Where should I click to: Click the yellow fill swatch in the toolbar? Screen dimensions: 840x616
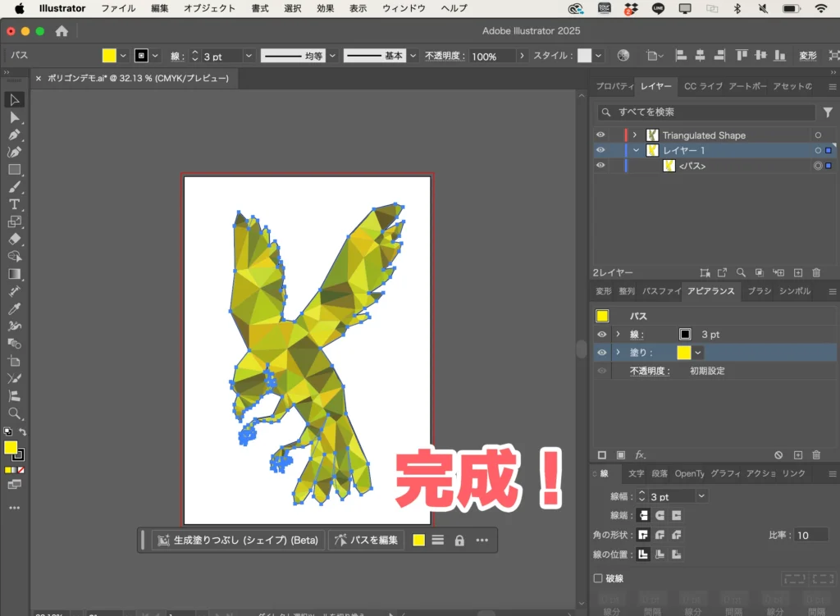11,449
